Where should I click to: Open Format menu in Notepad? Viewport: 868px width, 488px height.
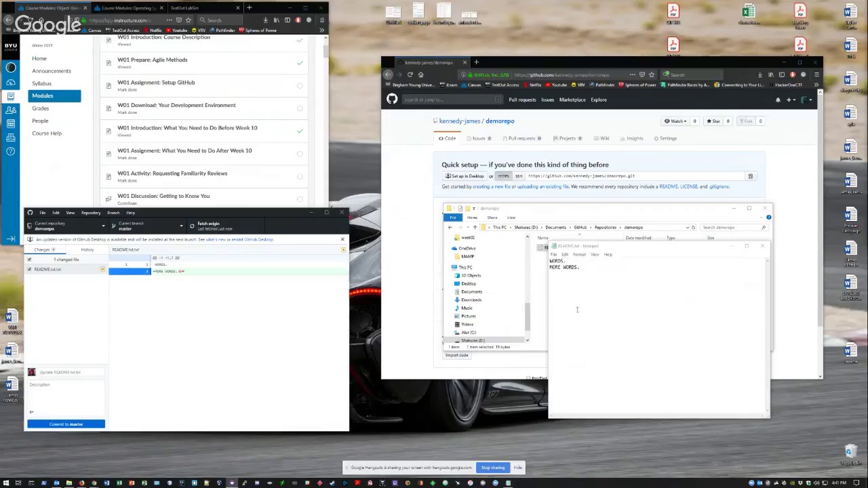click(579, 255)
